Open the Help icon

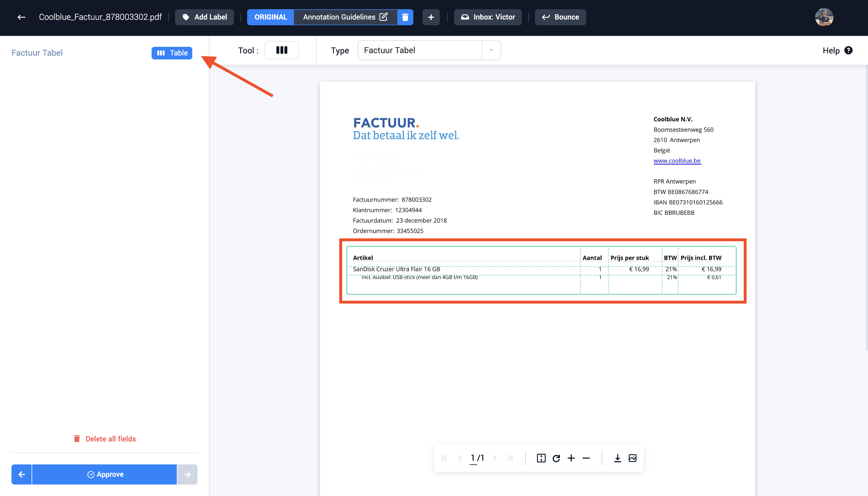click(848, 51)
